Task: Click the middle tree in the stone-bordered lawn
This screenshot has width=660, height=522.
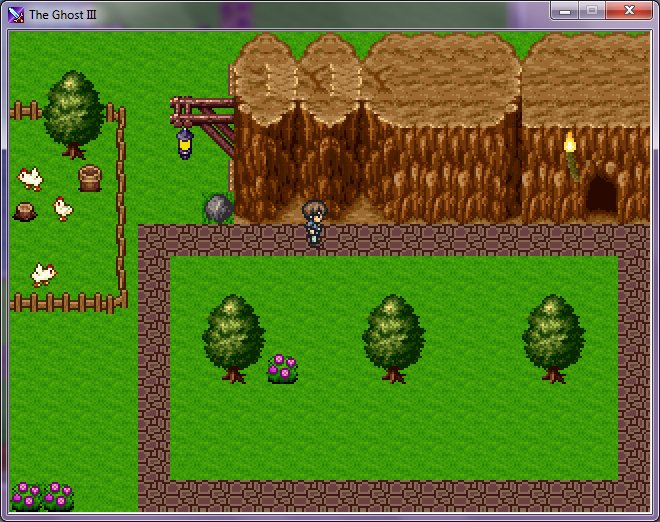Action: [394, 338]
